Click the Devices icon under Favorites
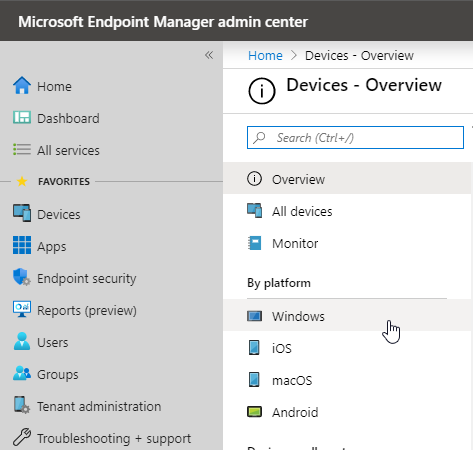 click(22, 213)
